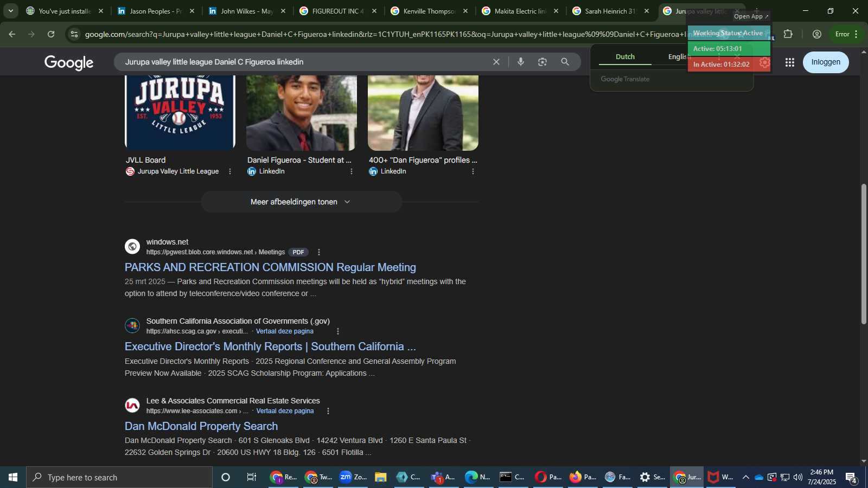Open File Explorer from the taskbar

click(x=380, y=477)
